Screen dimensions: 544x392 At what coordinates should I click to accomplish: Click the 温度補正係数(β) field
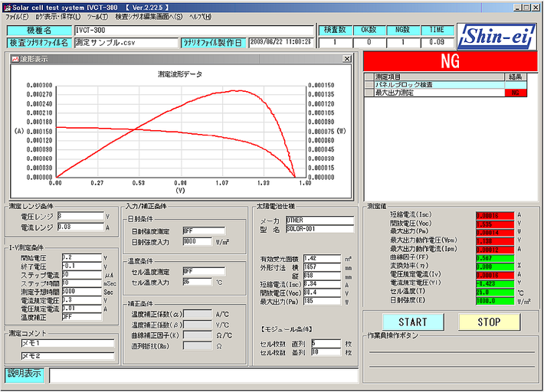(198, 325)
